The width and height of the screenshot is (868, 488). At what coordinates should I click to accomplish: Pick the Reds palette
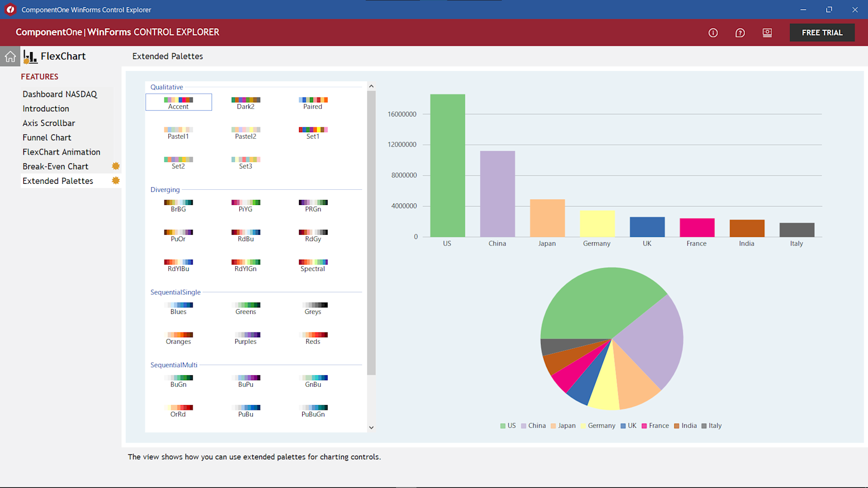coord(313,337)
